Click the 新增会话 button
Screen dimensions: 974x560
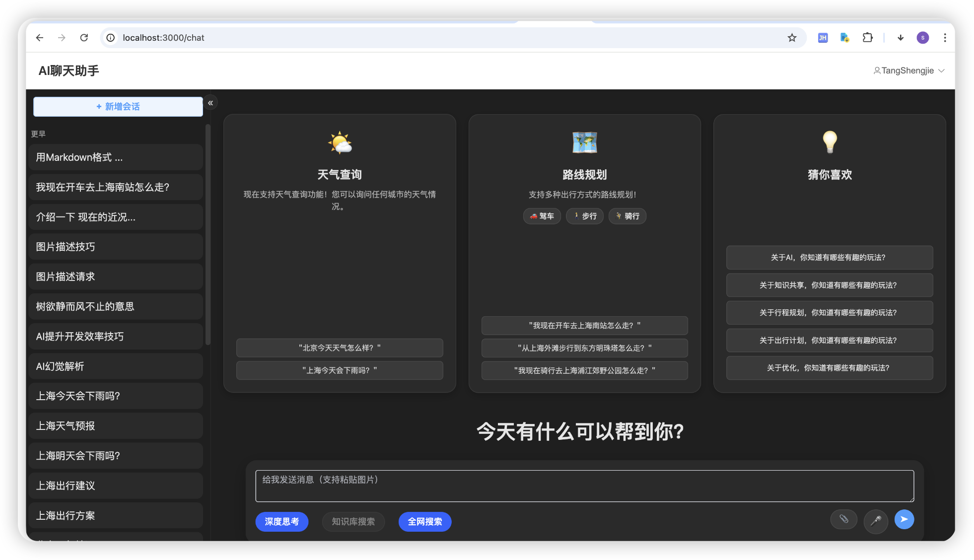[118, 107]
